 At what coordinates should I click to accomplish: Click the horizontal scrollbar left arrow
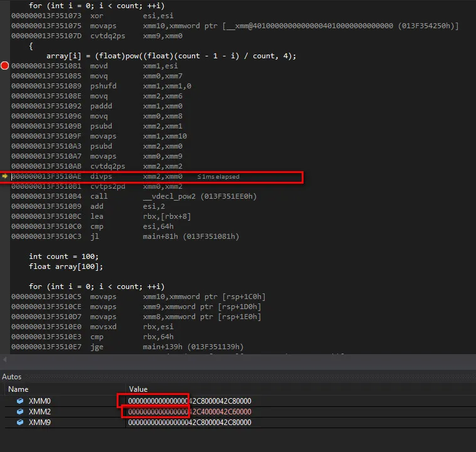tap(4, 359)
